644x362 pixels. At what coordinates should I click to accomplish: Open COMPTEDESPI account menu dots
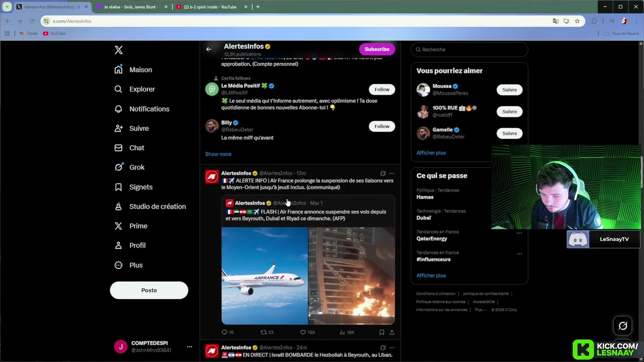190,346
